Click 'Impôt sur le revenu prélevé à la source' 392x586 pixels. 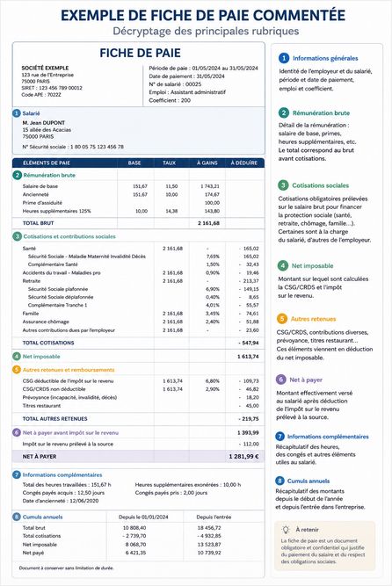pyautogui.click(x=68, y=444)
